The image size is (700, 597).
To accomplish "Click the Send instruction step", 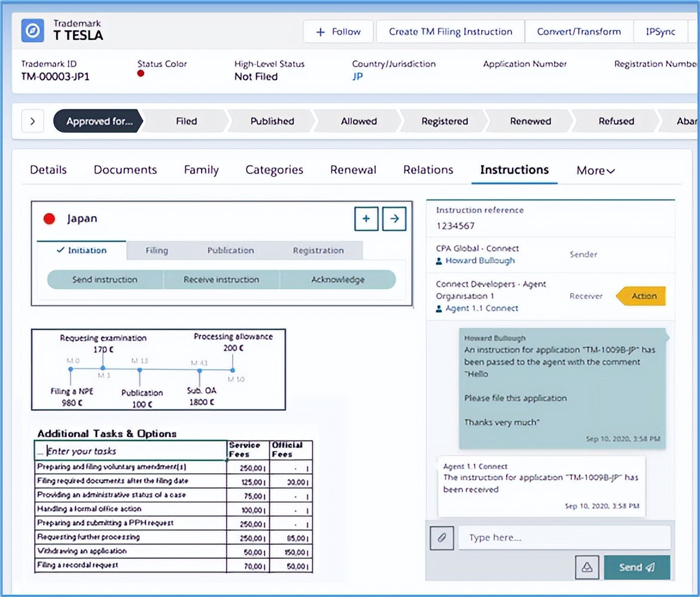I will point(105,279).
